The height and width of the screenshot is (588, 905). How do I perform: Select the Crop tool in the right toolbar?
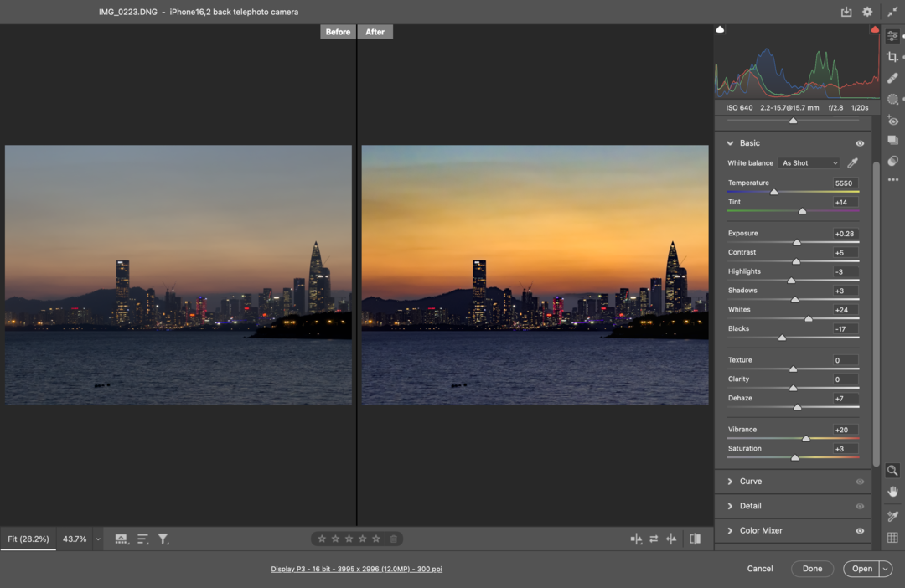(x=892, y=57)
